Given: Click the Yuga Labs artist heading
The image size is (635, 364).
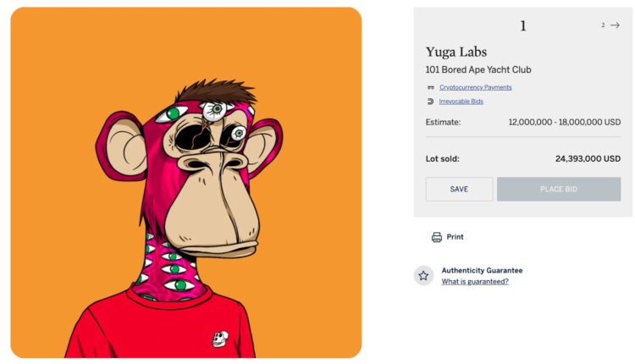Looking at the screenshot, I should [x=456, y=52].
